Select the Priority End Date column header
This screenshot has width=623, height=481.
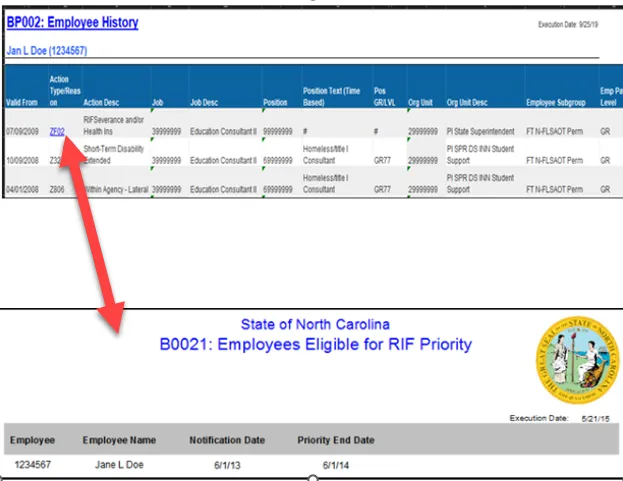(x=336, y=440)
